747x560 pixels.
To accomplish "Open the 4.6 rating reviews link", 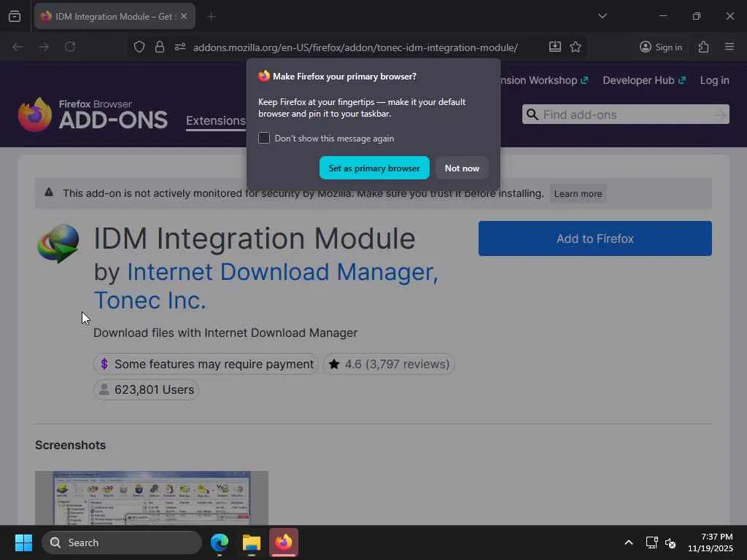I will point(390,365).
